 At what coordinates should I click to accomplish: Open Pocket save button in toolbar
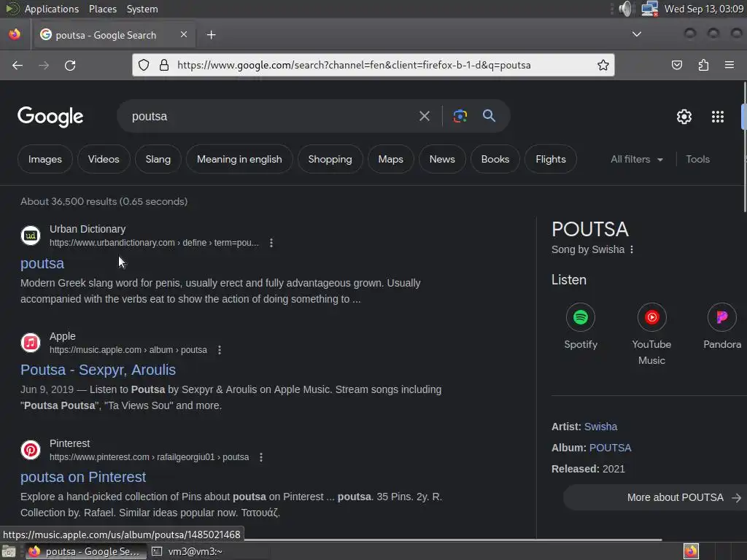[x=676, y=65]
